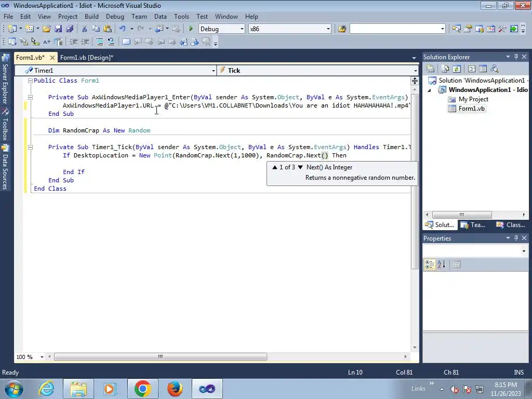Image resolution: width=532 pixels, height=399 pixels.
Task: Decrease line indent toolbar icon
Action: coord(73,42)
